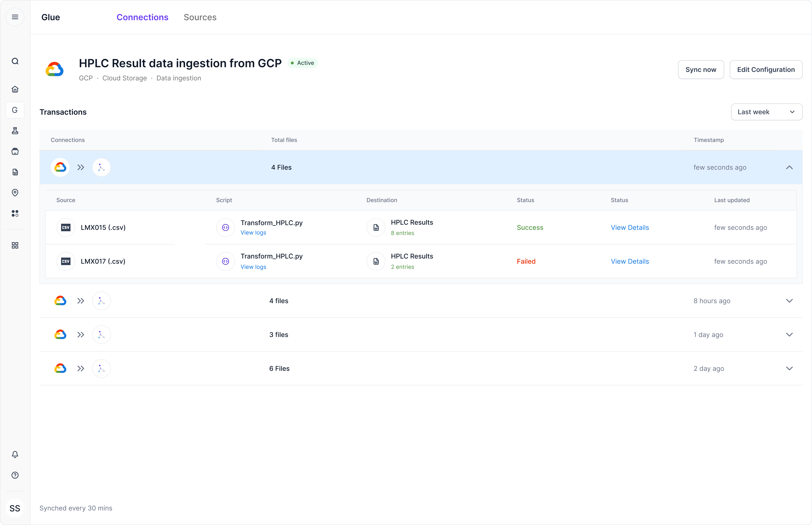812x525 pixels.
Task: Open notifications bell icon
Action: coord(15,454)
